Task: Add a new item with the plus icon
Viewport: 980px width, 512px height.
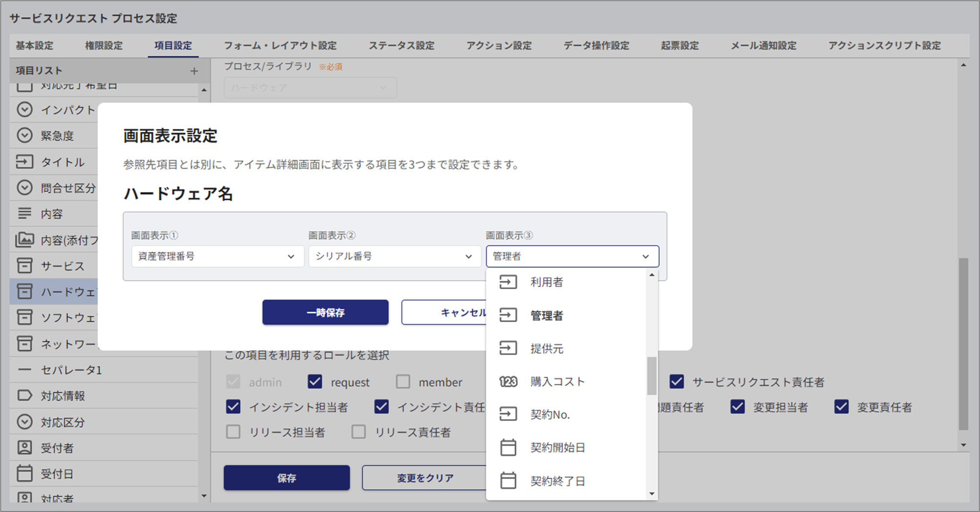Action: (194, 71)
